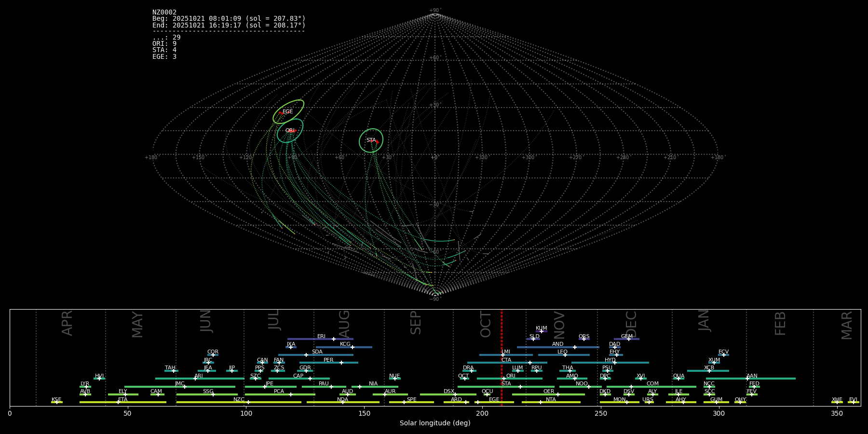Click the EGE radiant label on sky map

pos(287,112)
